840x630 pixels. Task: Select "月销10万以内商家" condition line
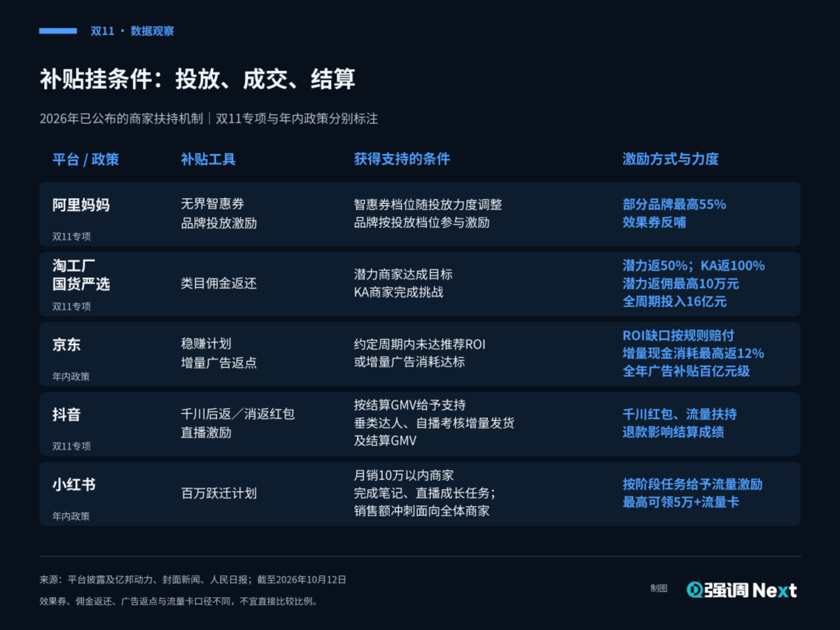click(x=404, y=475)
